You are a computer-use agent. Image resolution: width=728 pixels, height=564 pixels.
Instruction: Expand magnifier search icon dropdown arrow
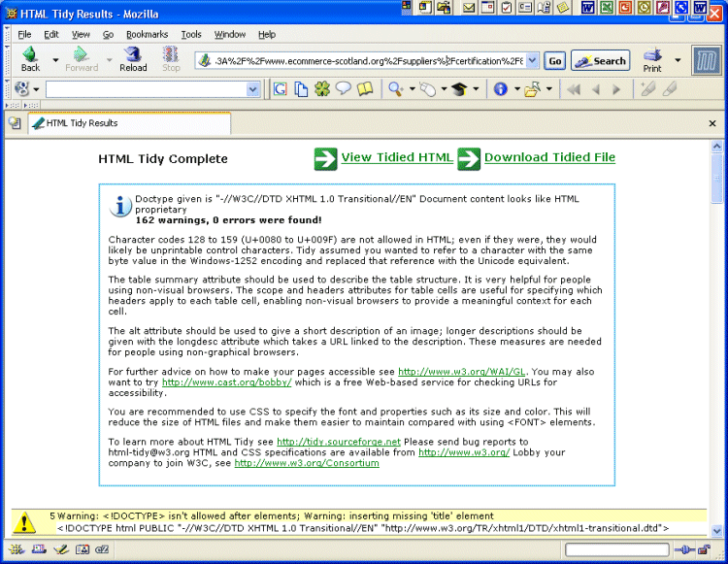(x=412, y=88)
